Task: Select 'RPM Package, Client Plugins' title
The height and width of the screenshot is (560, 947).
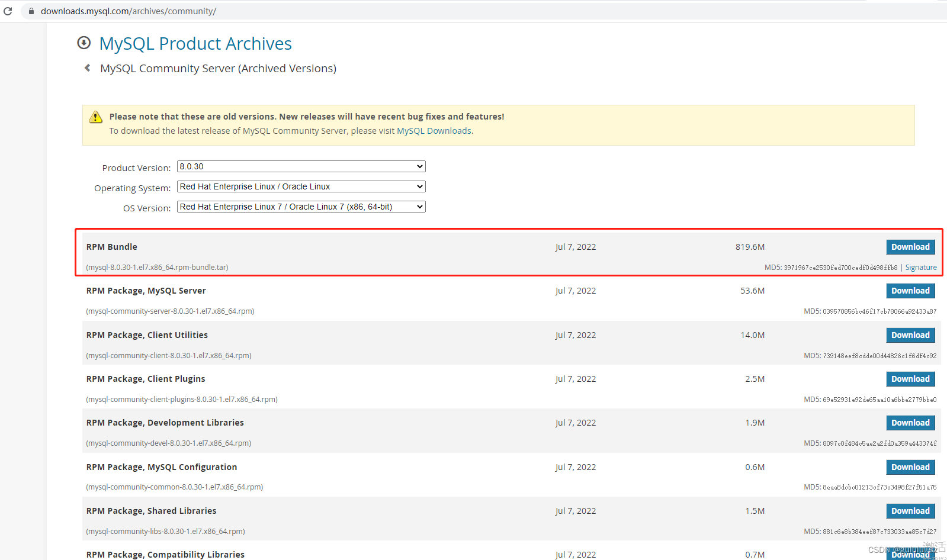Action: (146, 379)
